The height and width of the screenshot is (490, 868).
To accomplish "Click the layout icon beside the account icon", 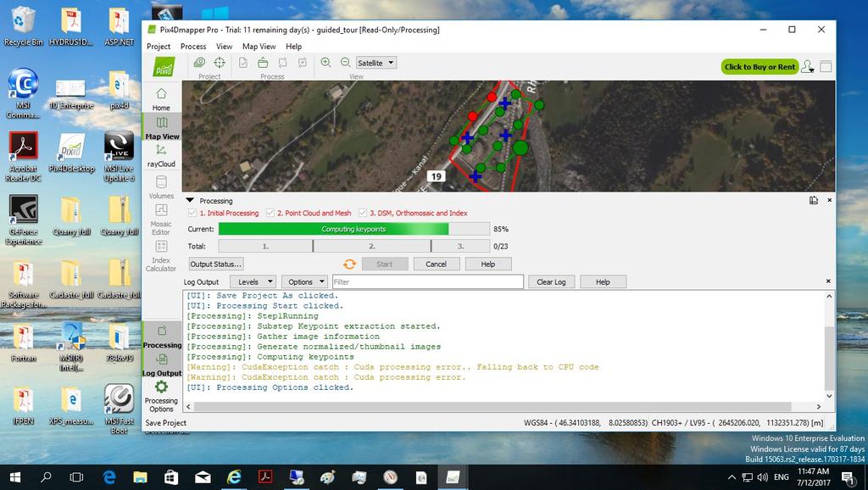I will pos(826,66).
